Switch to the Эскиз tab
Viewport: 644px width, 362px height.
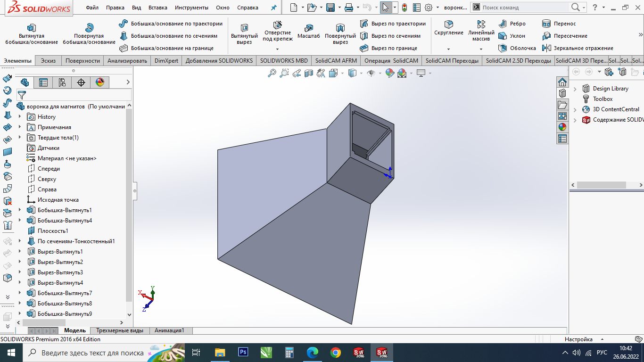coord(48,61)
